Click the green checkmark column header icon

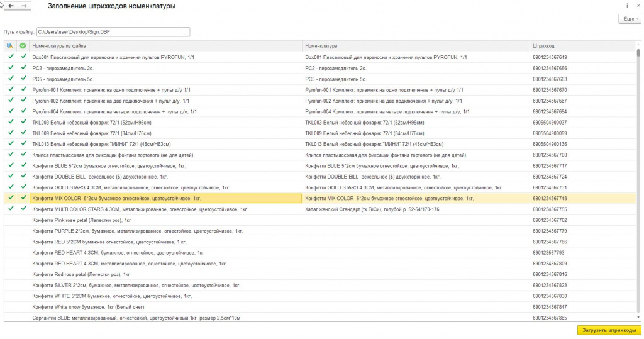click(23, 46)
